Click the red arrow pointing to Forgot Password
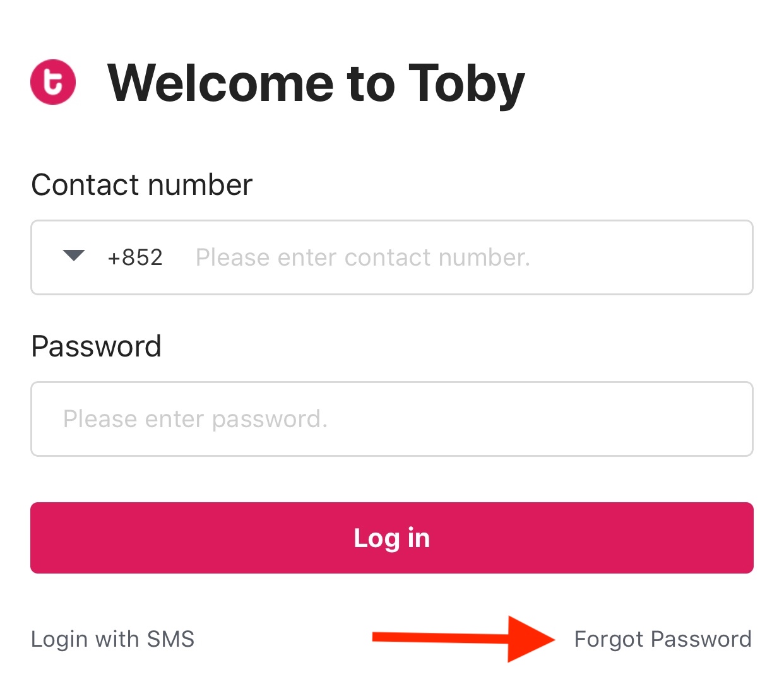The height and width of the screenshot is (689, 784). point(464,639)
